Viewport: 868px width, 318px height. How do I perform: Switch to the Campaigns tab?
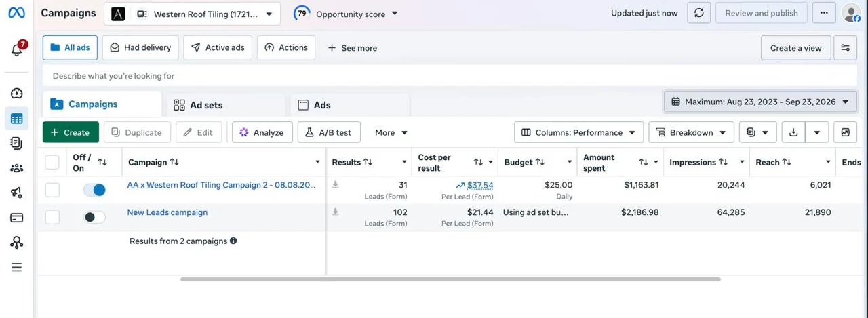[x=102, y=104]
